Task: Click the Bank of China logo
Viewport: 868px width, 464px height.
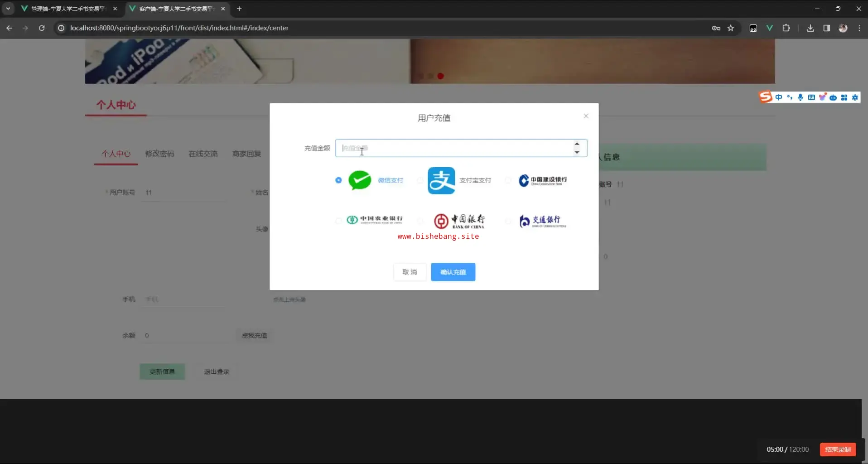Action: (459, 221)
